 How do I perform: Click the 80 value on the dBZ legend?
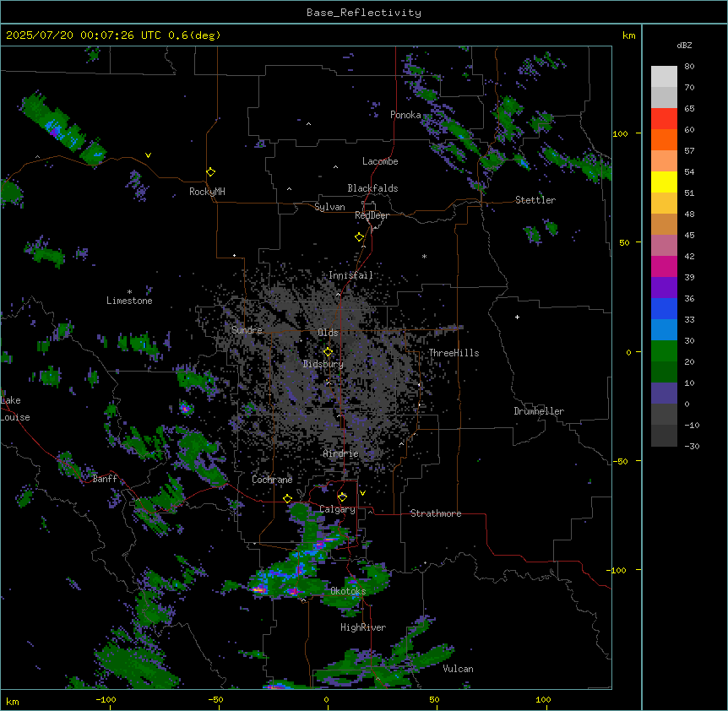click(x=689, y=67)
